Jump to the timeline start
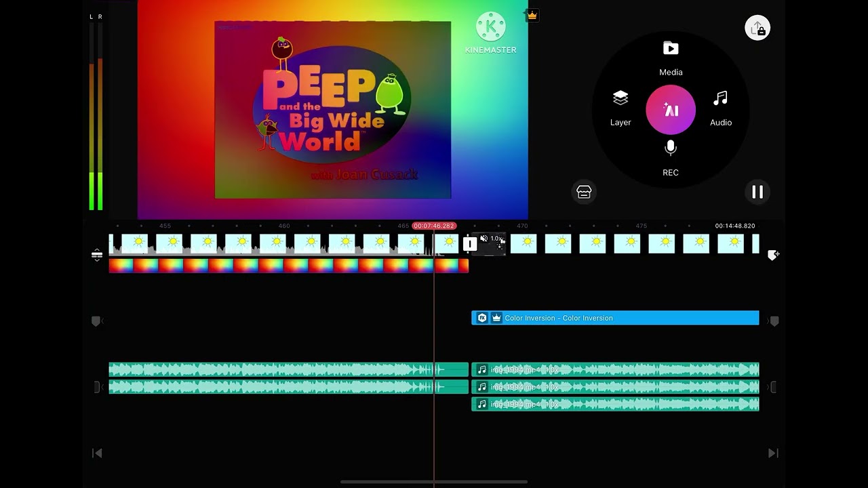 point(97,453)
